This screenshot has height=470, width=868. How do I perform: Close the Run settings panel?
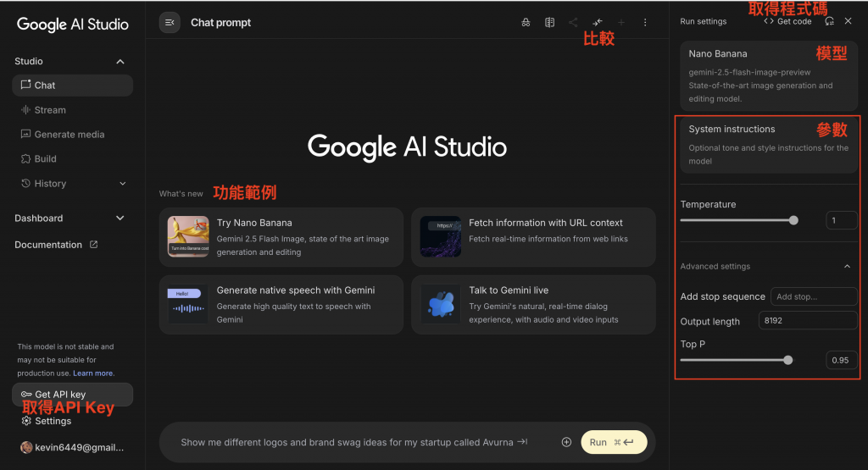click(848, 21)
